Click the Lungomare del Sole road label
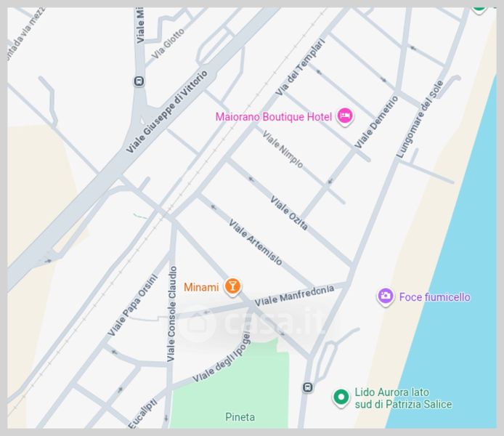 tap(420, 119)
